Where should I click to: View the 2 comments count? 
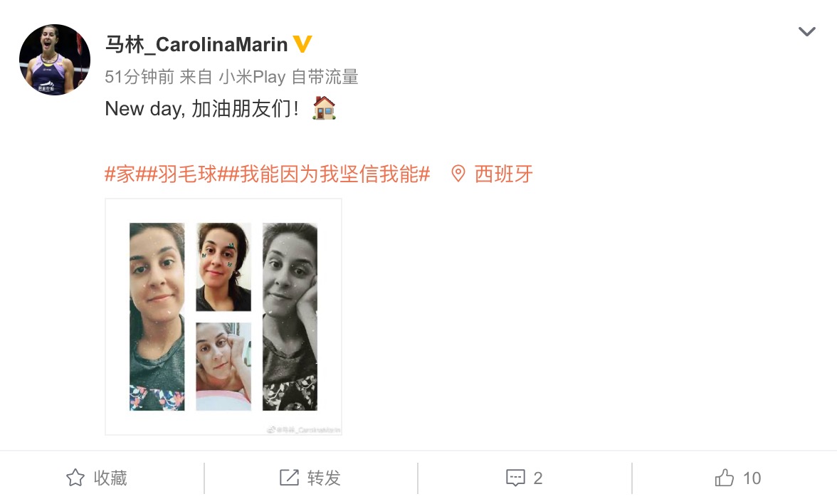[538, 478]
